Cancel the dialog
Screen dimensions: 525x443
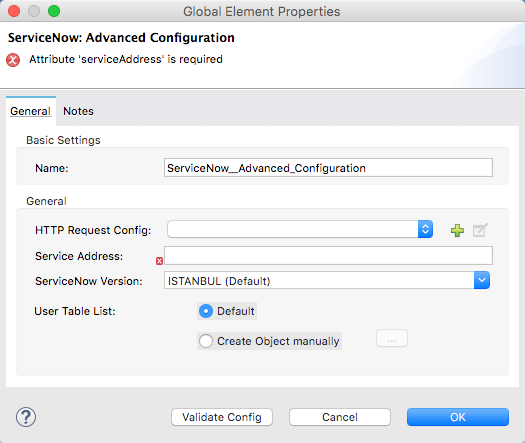[340, 417]
